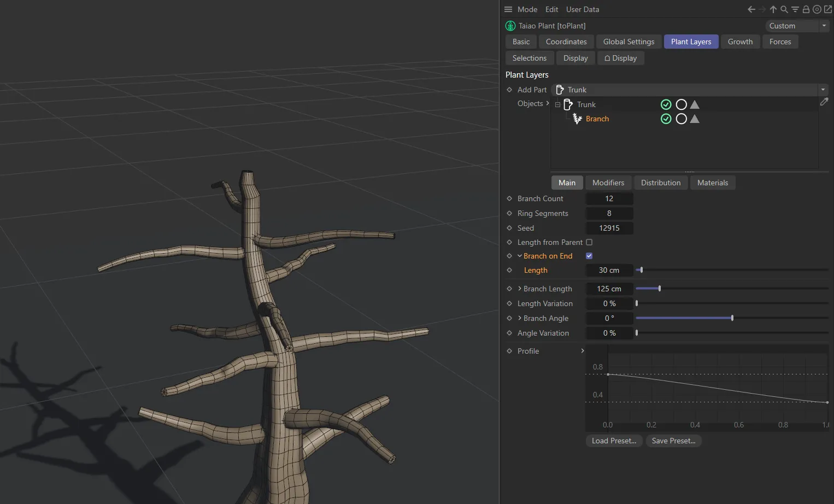Click the Taiao Plant object icon
The height and width of the screenshot is (504, 834).
coord(510,26)
